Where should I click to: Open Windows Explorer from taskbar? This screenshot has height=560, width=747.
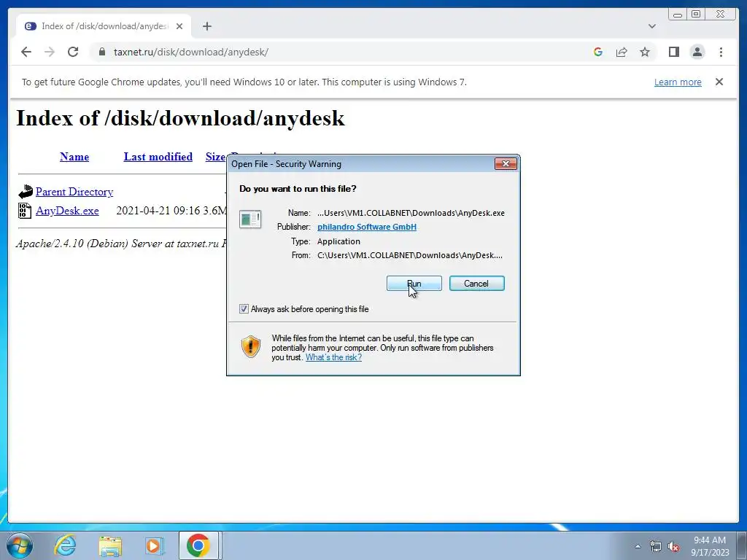[110, 546]
